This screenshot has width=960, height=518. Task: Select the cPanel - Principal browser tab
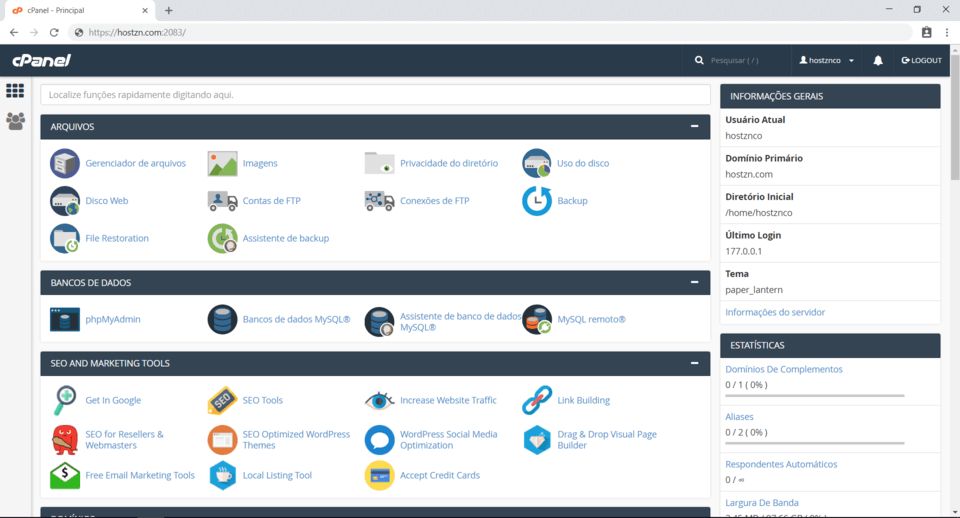tap(80, 10)
